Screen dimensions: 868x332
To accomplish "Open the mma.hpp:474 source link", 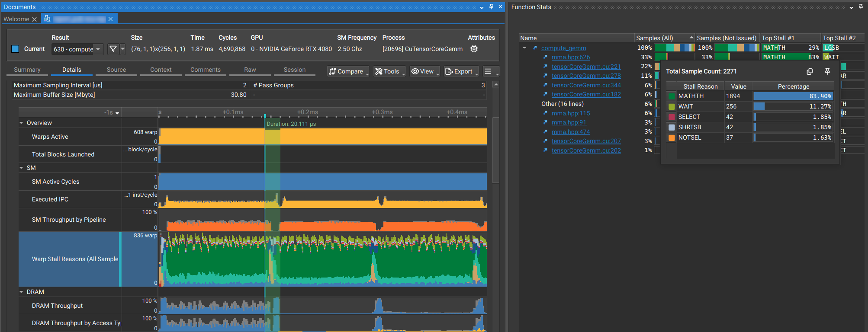I will click(x=571, y=132).
